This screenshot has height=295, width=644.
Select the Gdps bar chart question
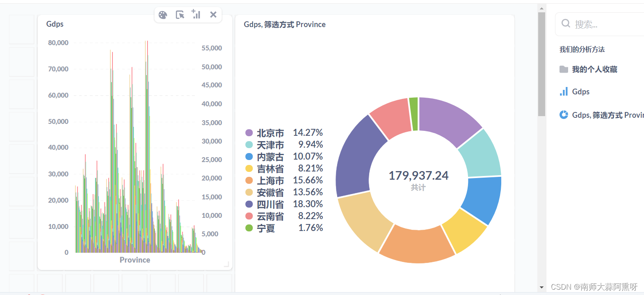[x=581, y=91]
